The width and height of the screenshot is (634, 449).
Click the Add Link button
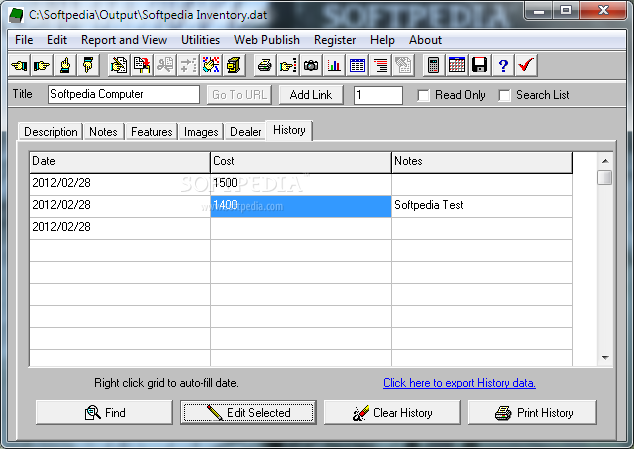pos(311,95)
